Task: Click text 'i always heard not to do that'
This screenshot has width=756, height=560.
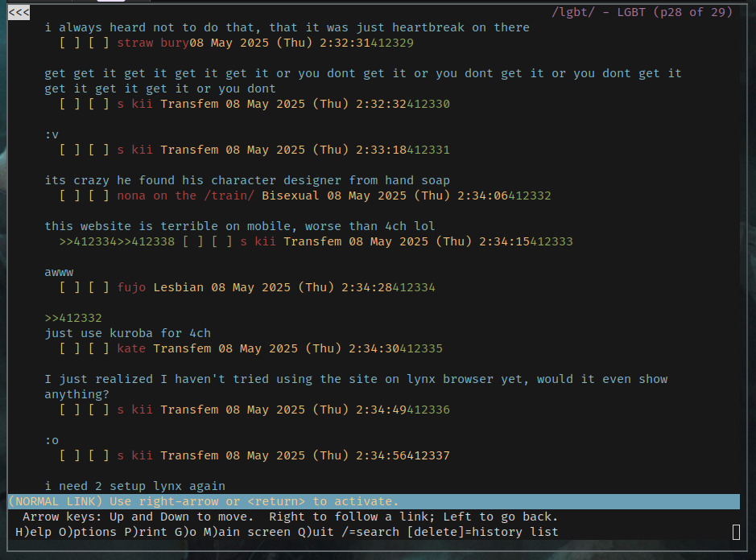Action: (x=149, y=27)
